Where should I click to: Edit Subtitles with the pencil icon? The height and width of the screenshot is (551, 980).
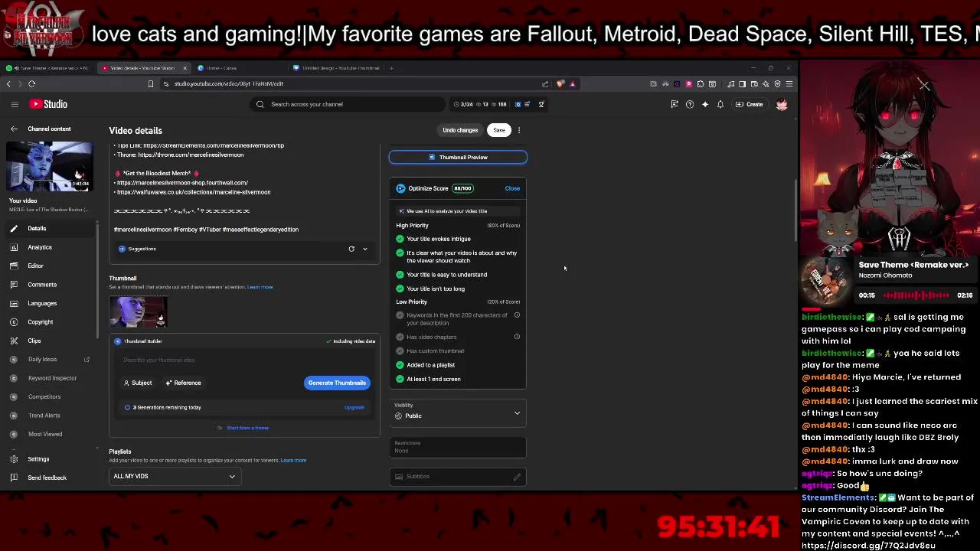click(x=517, y=477)
